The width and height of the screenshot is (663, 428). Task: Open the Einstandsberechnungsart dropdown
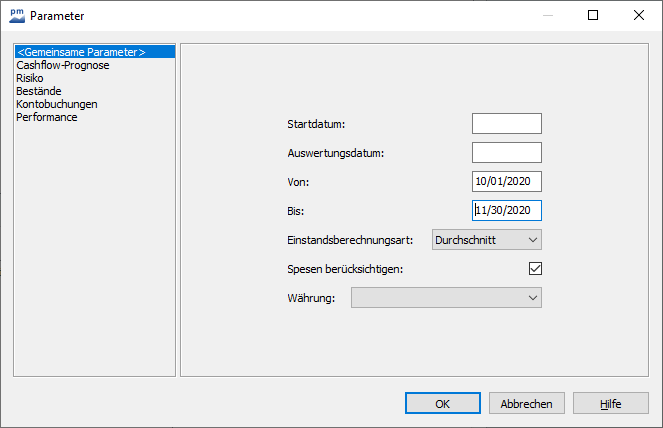(486, 239)
